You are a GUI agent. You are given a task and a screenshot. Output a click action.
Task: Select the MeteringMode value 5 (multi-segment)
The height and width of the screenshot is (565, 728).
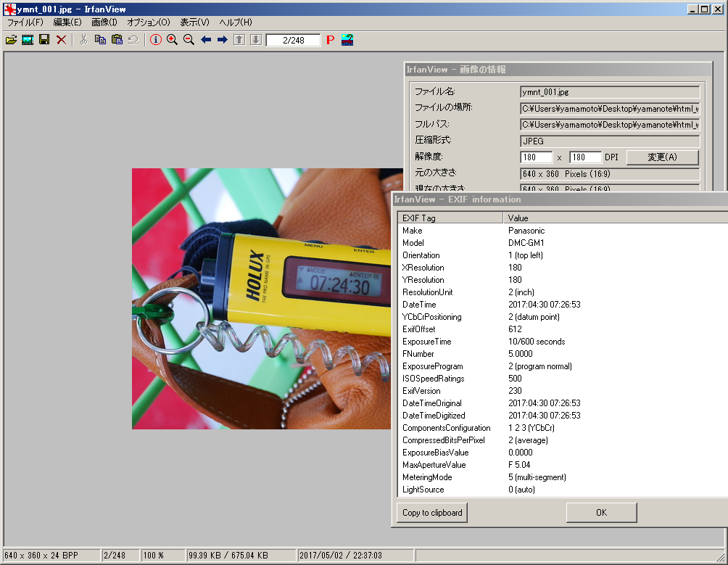(537, 477)
